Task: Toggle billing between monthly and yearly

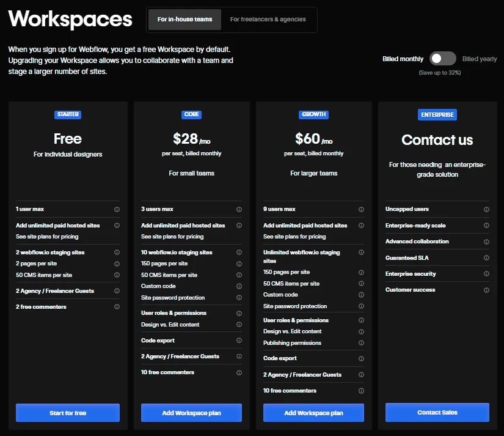Action: coord(442,59)
